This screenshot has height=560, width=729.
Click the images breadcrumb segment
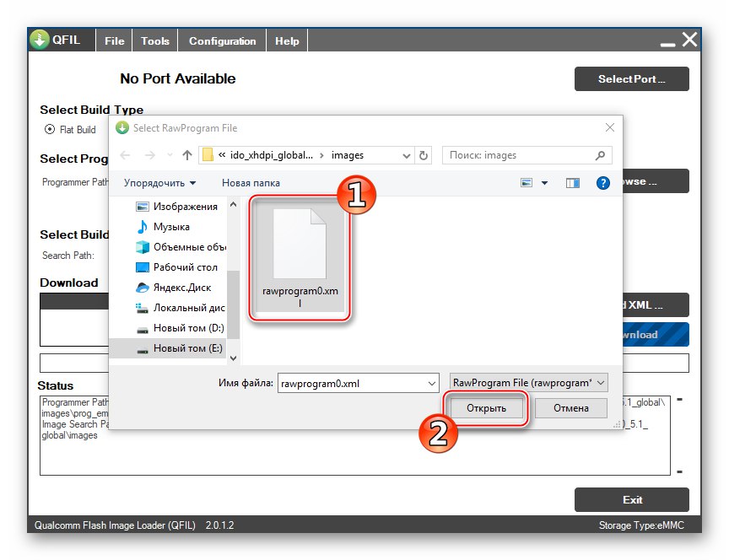348,155
